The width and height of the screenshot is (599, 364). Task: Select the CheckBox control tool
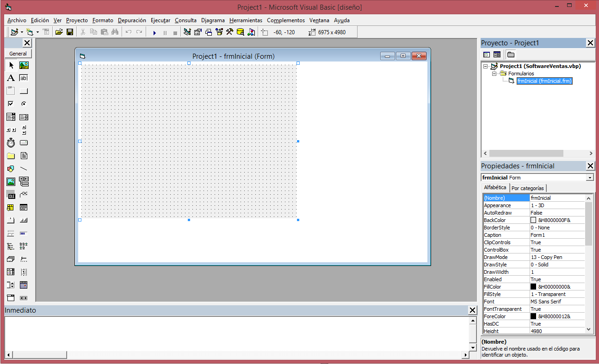[11, 104]
